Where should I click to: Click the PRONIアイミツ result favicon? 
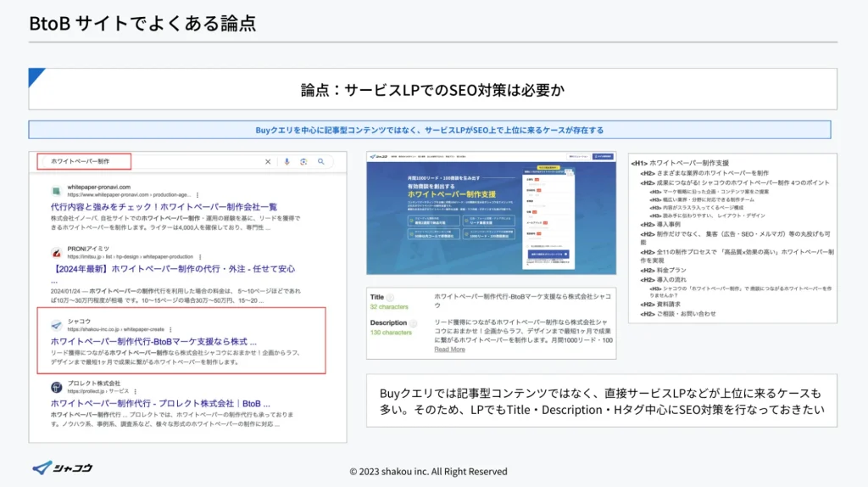click(55, 253)
